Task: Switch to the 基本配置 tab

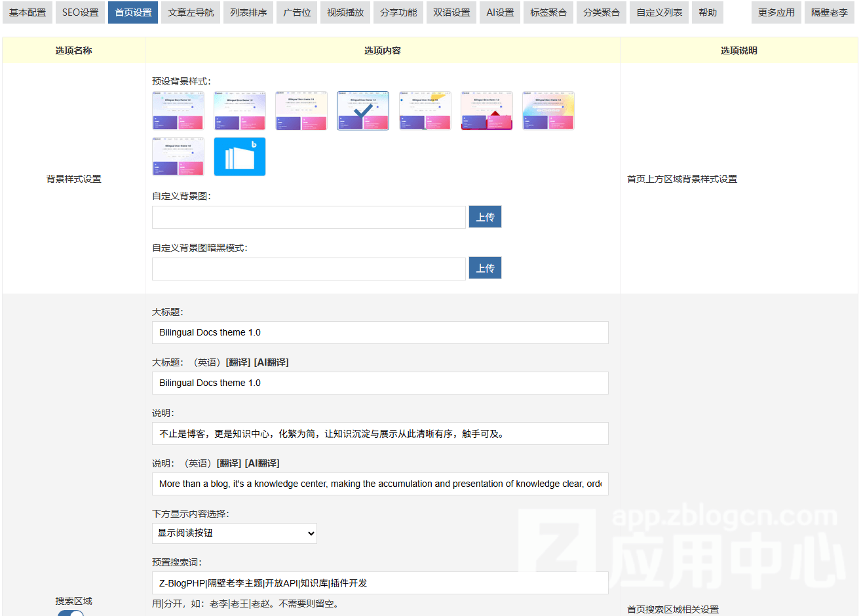Action: click(x=27, y=12)
